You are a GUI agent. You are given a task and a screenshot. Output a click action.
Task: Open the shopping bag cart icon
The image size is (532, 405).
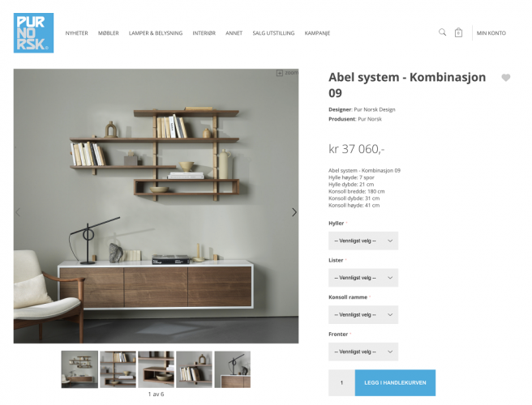[458, 32]
